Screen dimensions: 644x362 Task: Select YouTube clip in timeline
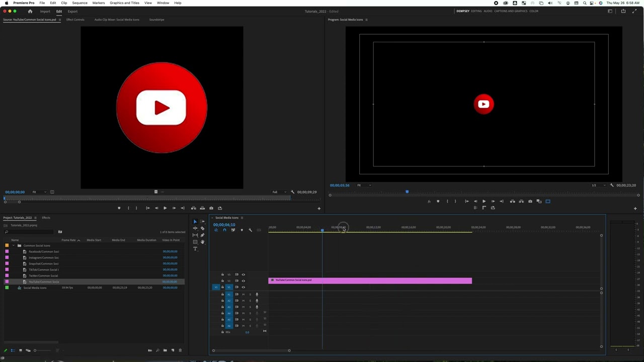point(370,281)
